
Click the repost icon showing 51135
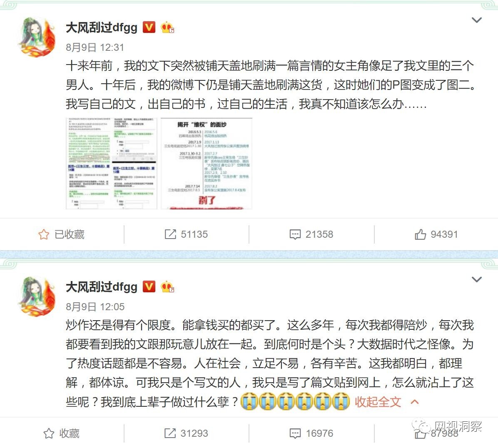point(170,234)
